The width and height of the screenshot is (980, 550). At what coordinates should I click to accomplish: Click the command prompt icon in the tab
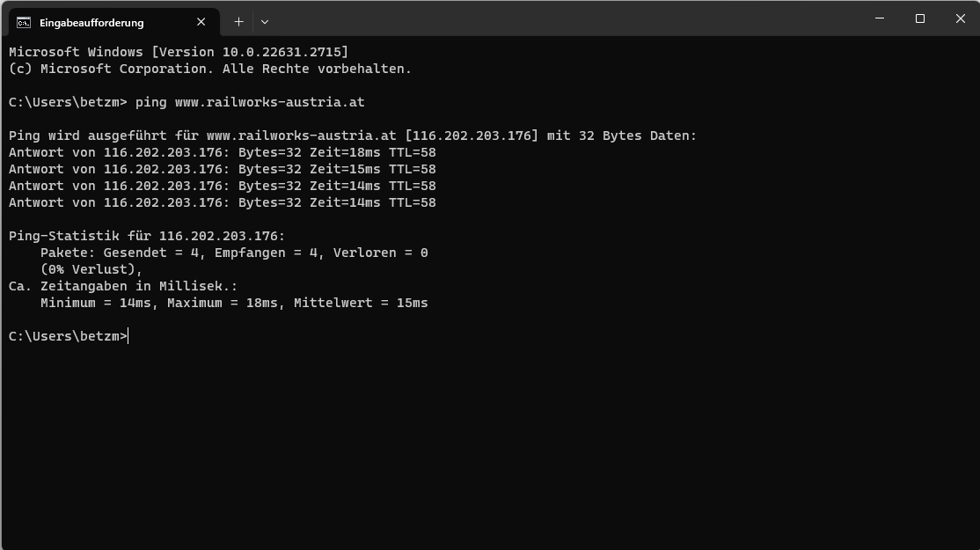pos(24,22)
